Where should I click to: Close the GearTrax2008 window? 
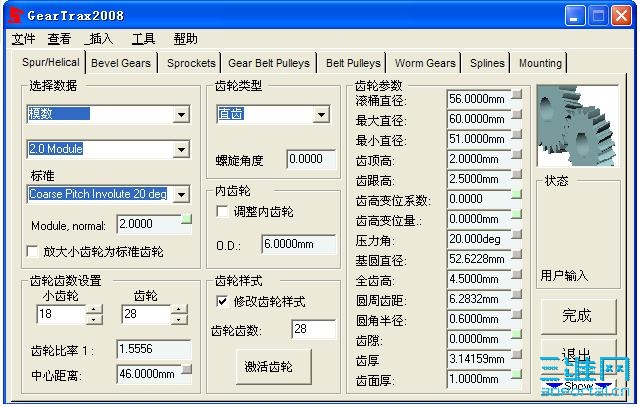point(621,16)
